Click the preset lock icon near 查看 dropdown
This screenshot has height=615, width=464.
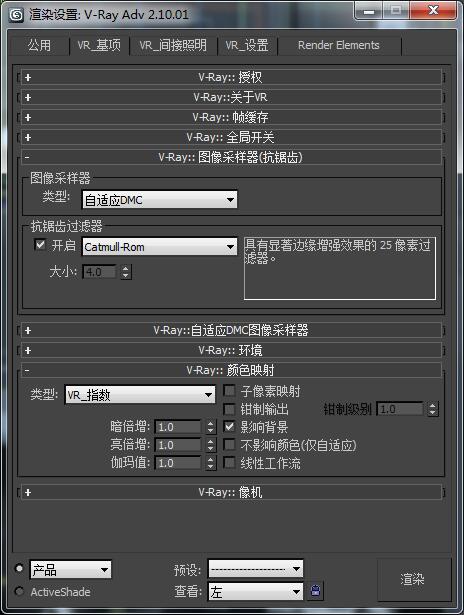click(316, 590)
